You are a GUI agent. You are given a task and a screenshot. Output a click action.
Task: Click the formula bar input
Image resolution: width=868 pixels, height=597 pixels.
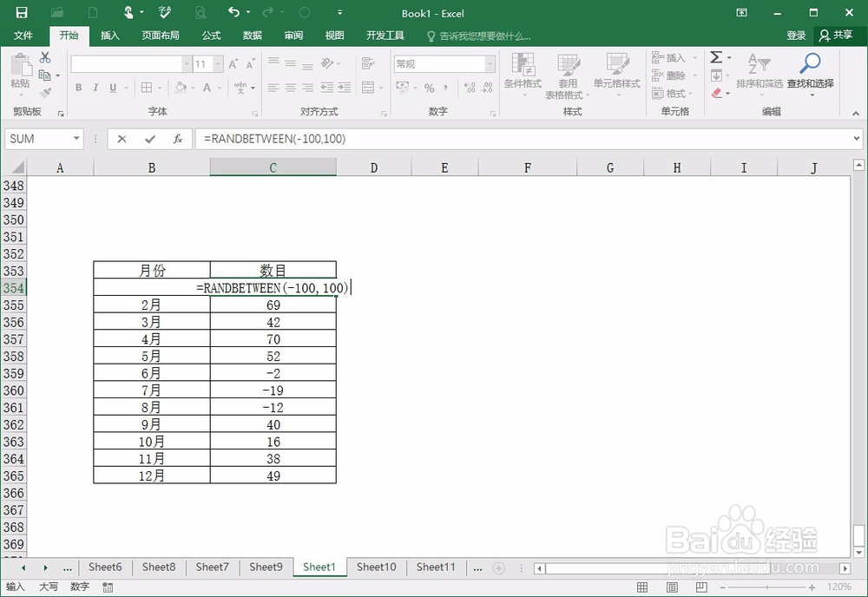(x=523, y=139)
